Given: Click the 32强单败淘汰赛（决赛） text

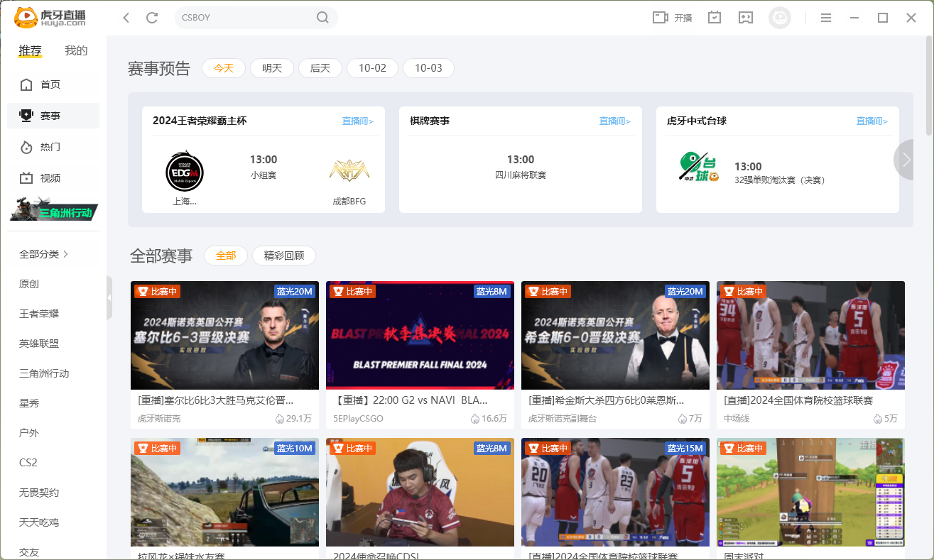Looking at the screenshot, I should [x=780, y=180].
